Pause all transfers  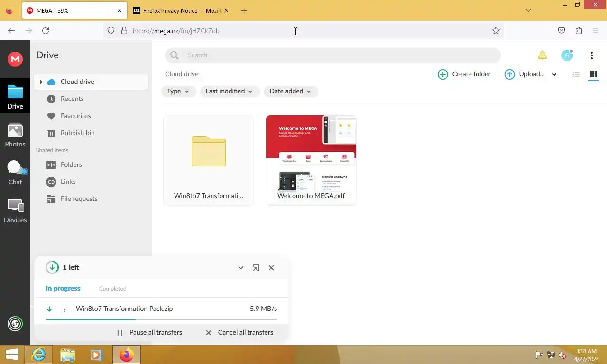coord(150,332)
